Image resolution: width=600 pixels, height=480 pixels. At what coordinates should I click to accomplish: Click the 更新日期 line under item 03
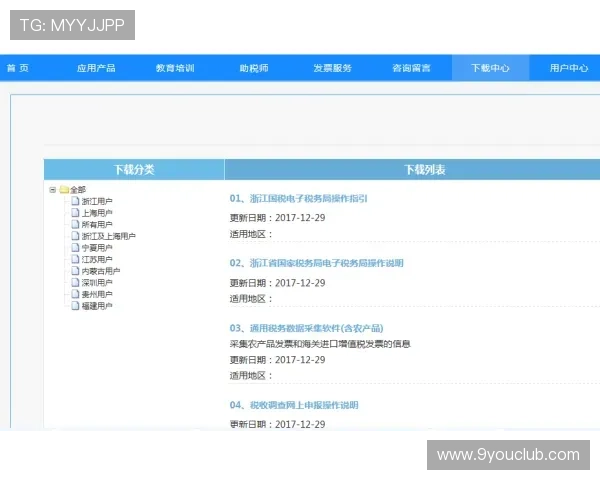click(x=277, y=360)
